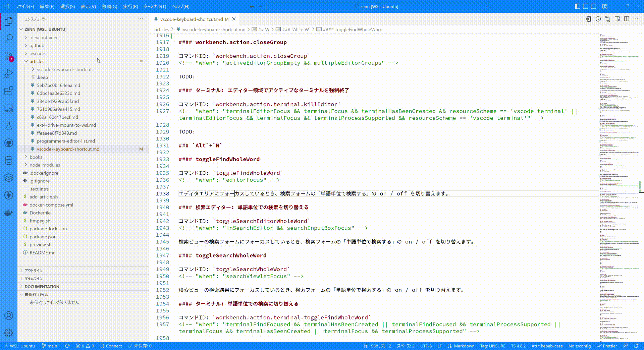Open the 表示(V) menu

coord(88,6)
